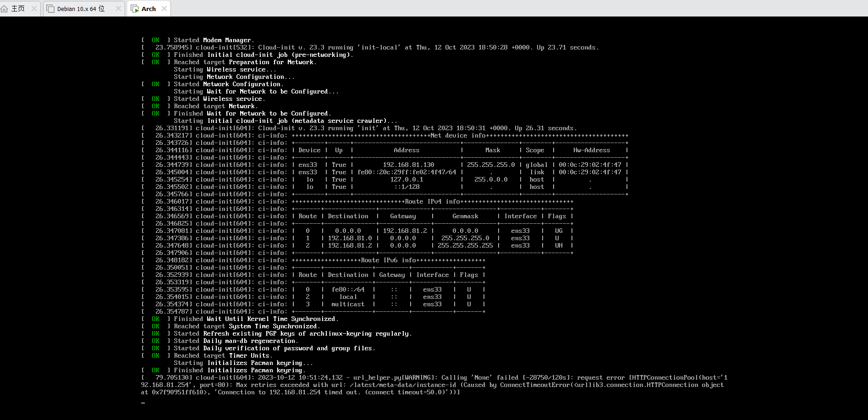Viewport: 868px width, 420px height.
Task: Click 'Starting Wait for Network to be Configured...'
Action: (x=256, y=92)
